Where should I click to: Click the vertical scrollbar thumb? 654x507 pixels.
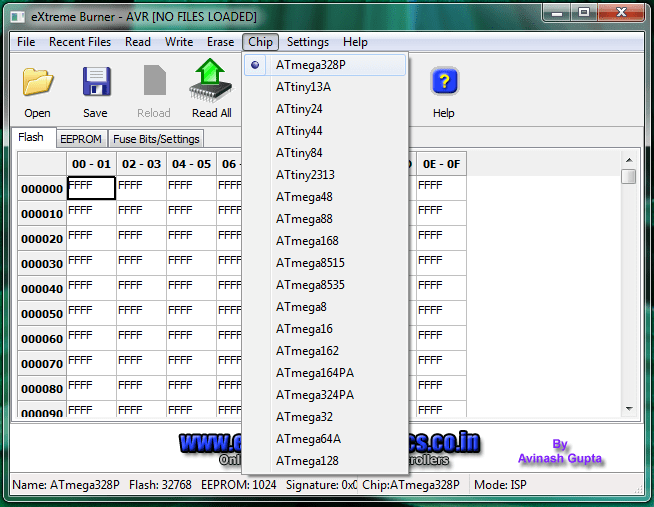pyautogui.click(x=628, y=177)
